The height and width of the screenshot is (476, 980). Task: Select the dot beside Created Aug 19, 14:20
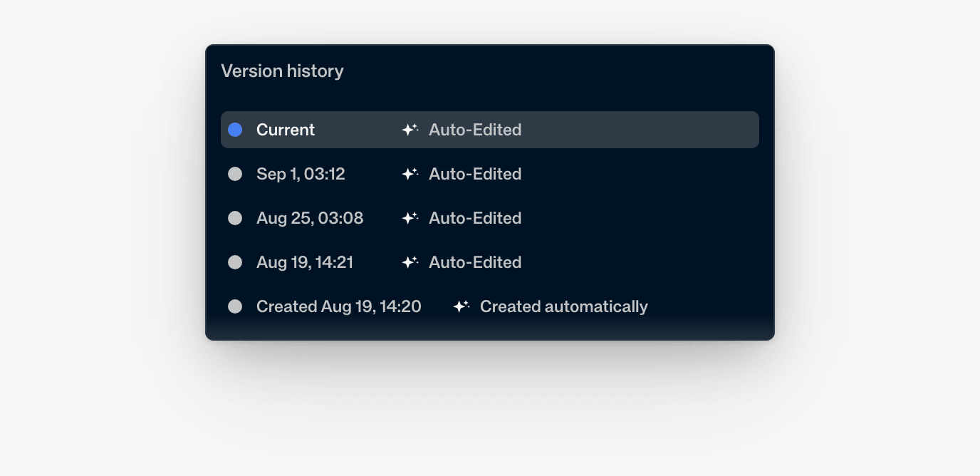click(235, 306)
